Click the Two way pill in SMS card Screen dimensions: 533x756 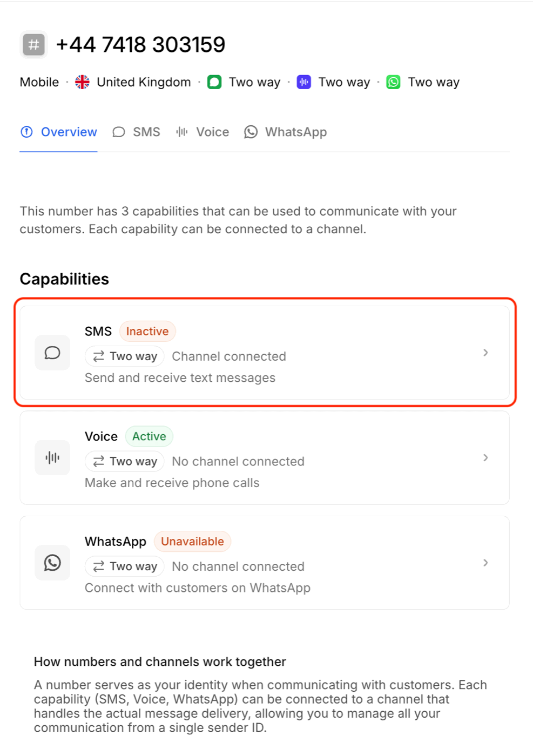coord(125,356)
